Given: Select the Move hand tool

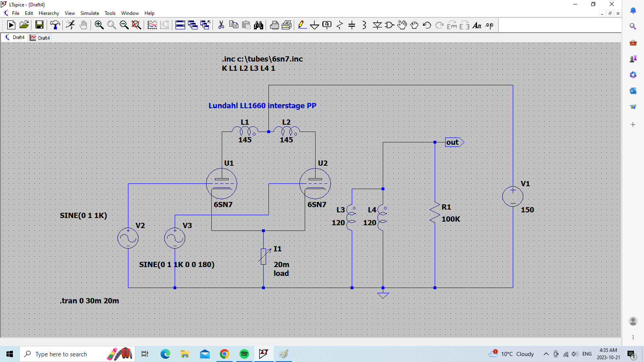Looking at the screenshot, I should coord(402,25).
